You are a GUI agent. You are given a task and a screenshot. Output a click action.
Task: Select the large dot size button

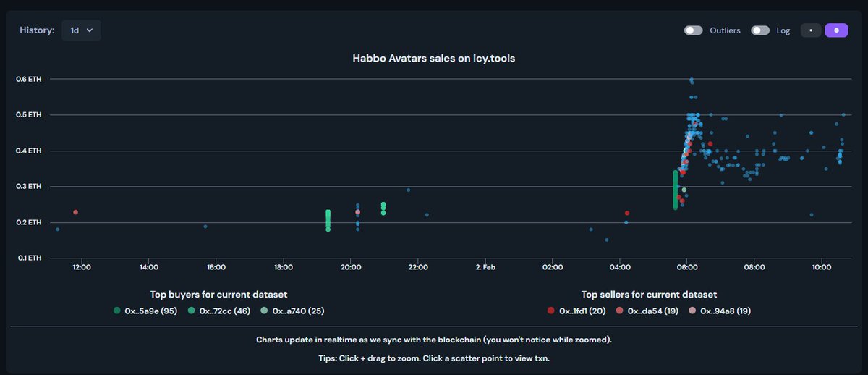coord(837,30)
